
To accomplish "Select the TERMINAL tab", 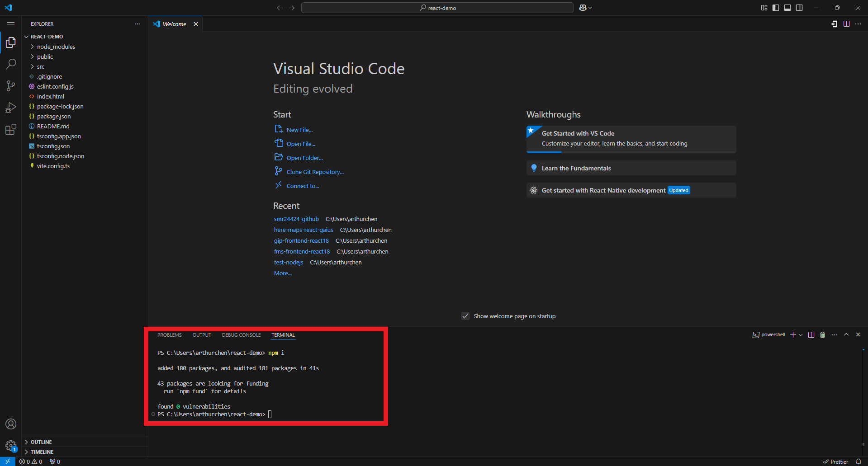I will [283, 335].
